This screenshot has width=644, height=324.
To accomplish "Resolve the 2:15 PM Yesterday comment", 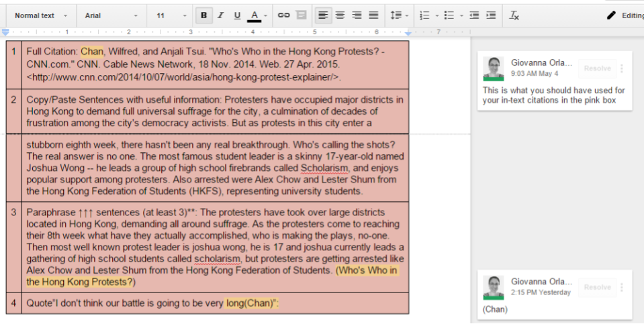I will pos(597,287).
